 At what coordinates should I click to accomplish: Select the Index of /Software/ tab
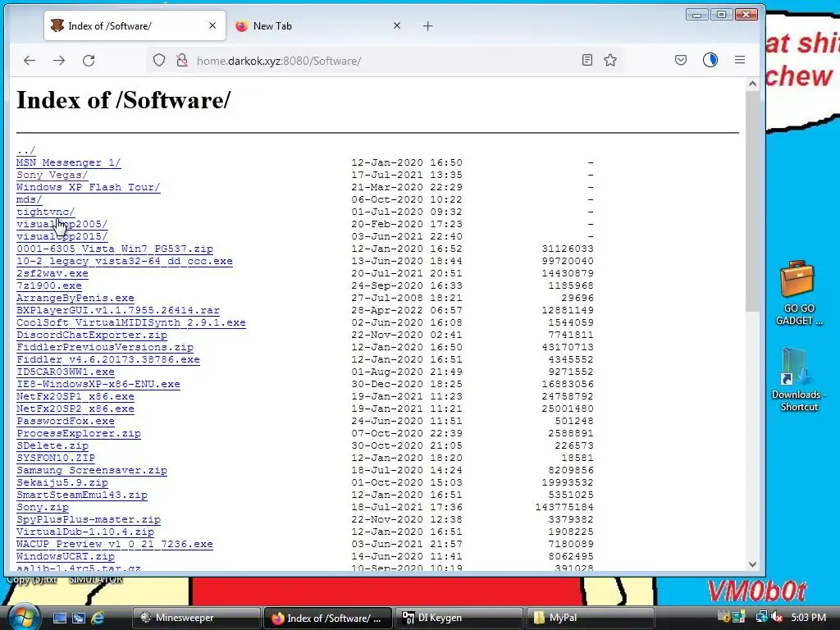tap(135, 25)
